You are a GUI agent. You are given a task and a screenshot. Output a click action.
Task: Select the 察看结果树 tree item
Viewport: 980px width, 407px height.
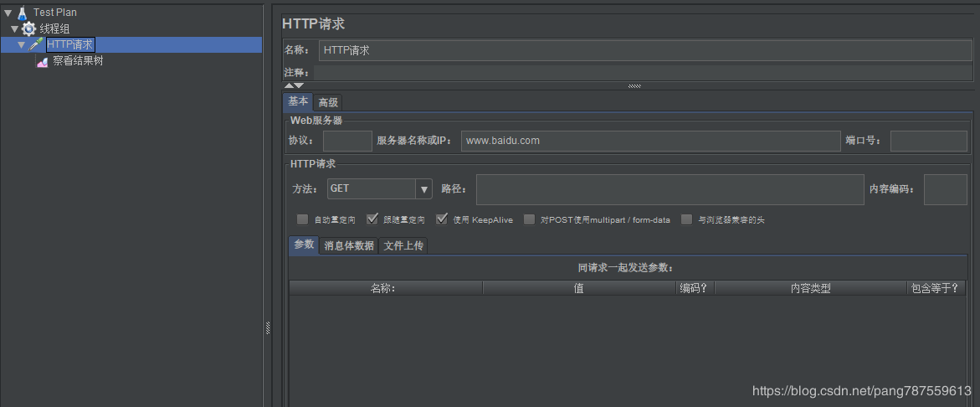pyautogui.click(x=78, y=61)
